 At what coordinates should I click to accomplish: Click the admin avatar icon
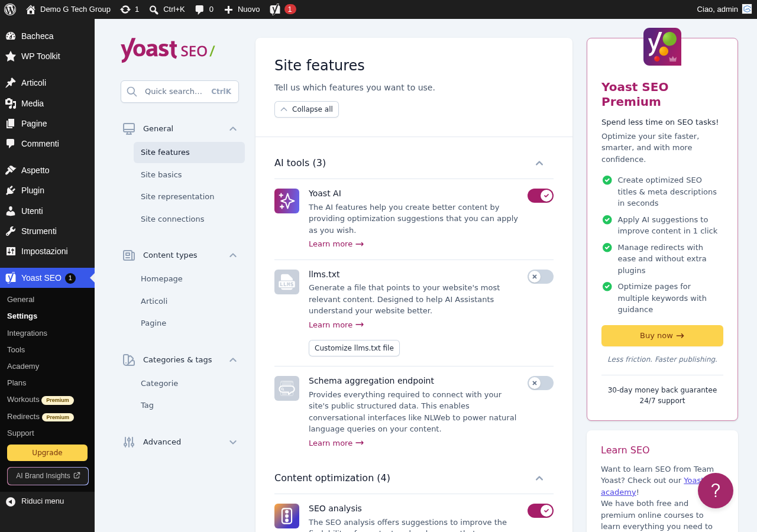click(x=747, y=9)
